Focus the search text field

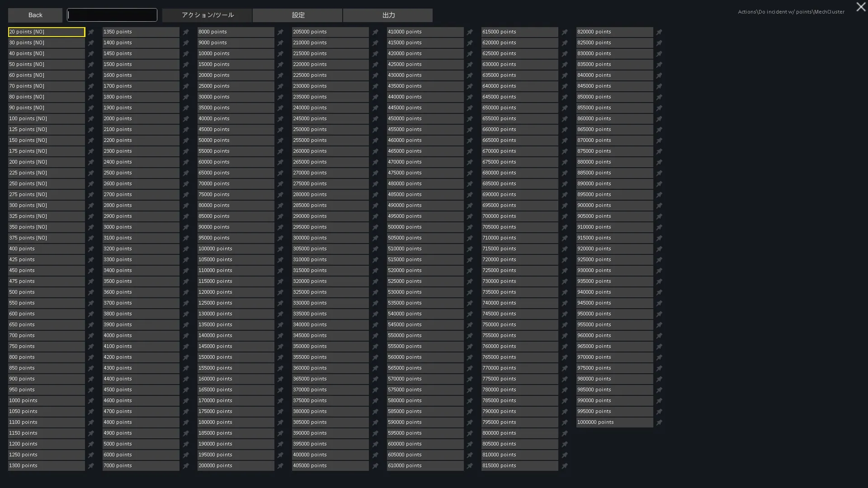(112, 15)
